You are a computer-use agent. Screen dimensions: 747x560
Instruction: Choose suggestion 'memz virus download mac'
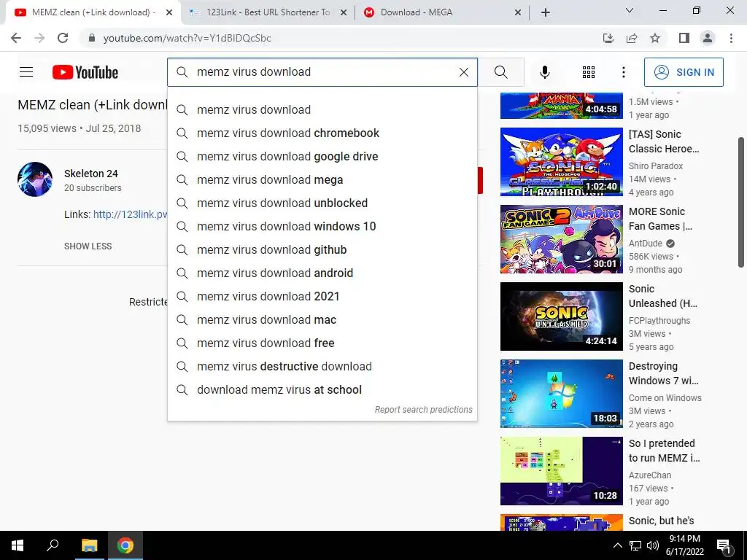click(322, 319)
